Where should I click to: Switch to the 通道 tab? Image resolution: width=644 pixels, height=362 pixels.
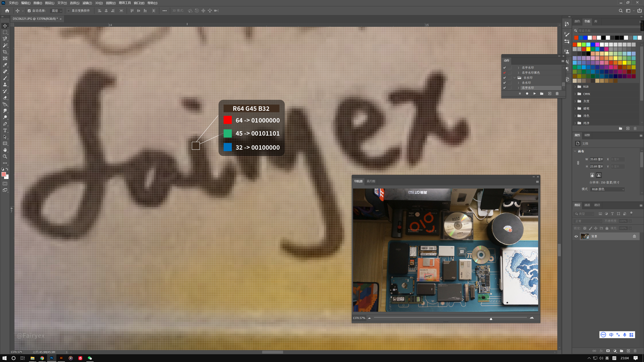click(587, 205)
